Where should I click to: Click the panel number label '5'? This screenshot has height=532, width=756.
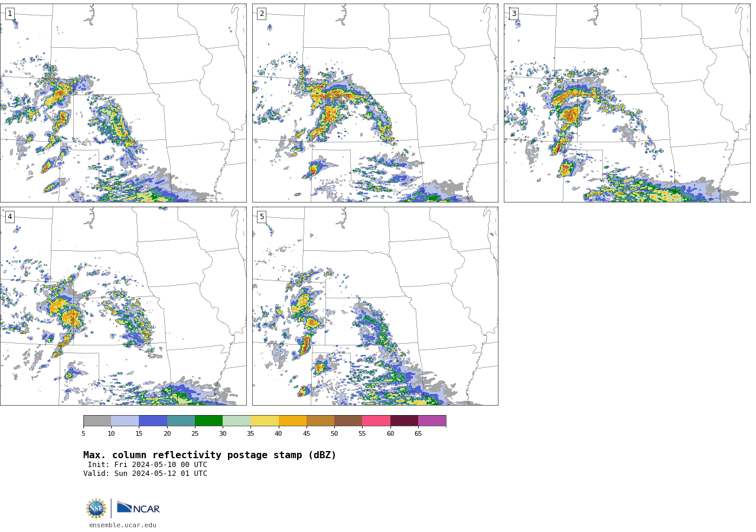point(262,217)
